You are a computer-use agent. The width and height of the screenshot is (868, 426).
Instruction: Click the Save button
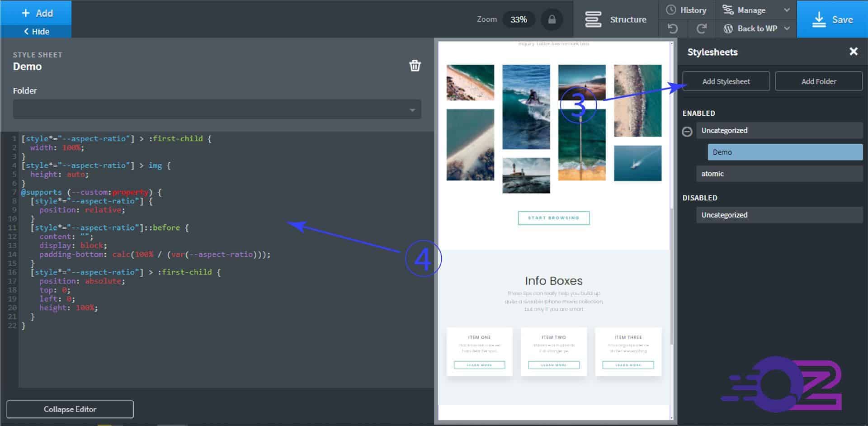point(832,19)
